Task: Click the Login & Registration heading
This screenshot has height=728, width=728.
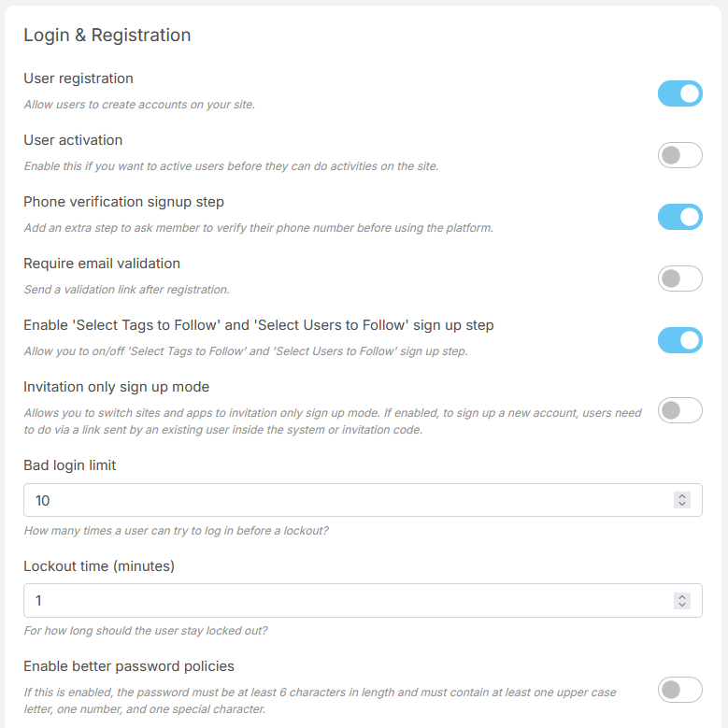Action: click(x=107, y=36)
